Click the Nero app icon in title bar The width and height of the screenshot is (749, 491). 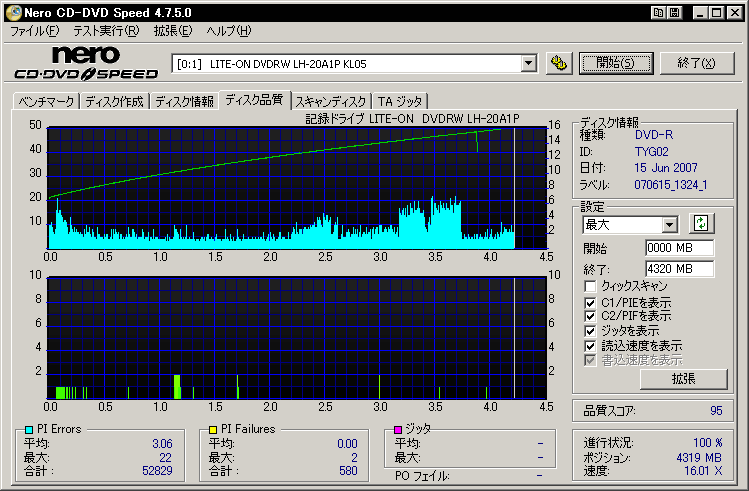coord(13,12)
